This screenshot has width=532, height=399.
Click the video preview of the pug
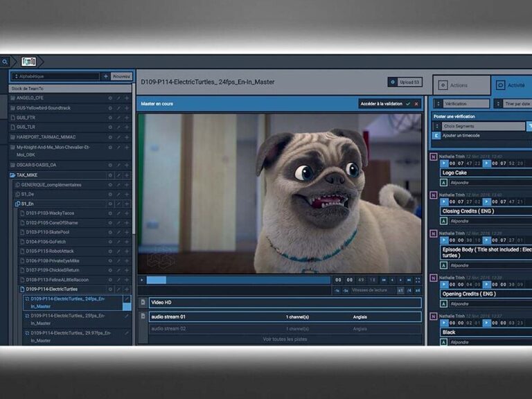coord(280,193)
